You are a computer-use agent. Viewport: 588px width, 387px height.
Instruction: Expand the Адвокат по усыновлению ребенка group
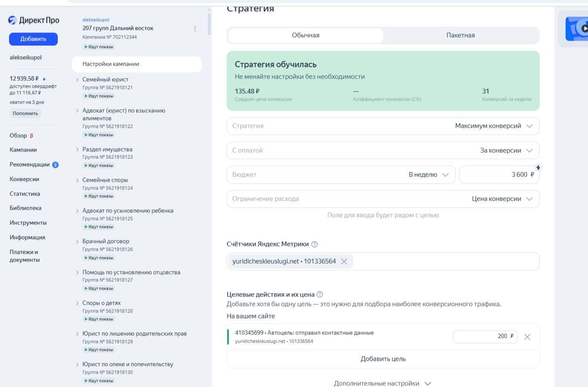point(77,211)
